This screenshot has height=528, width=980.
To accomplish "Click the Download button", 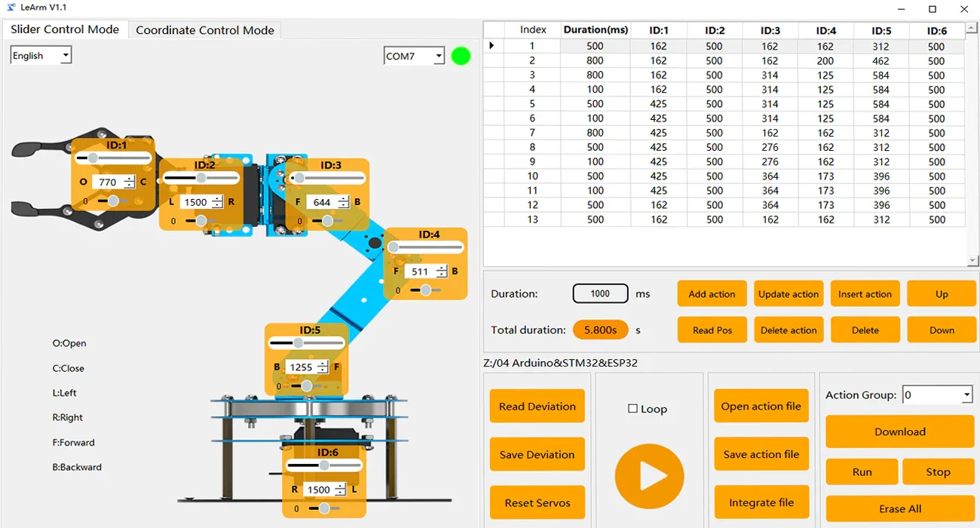I will pos(899,432).
